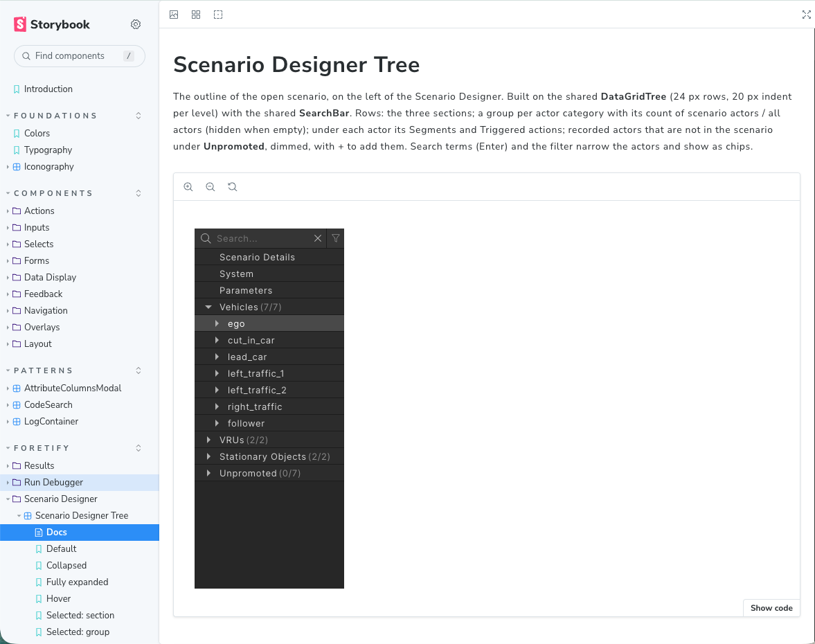Collapse all items in the Foundations section
This screenshot has width=815, height=644.
coord(138,116)
